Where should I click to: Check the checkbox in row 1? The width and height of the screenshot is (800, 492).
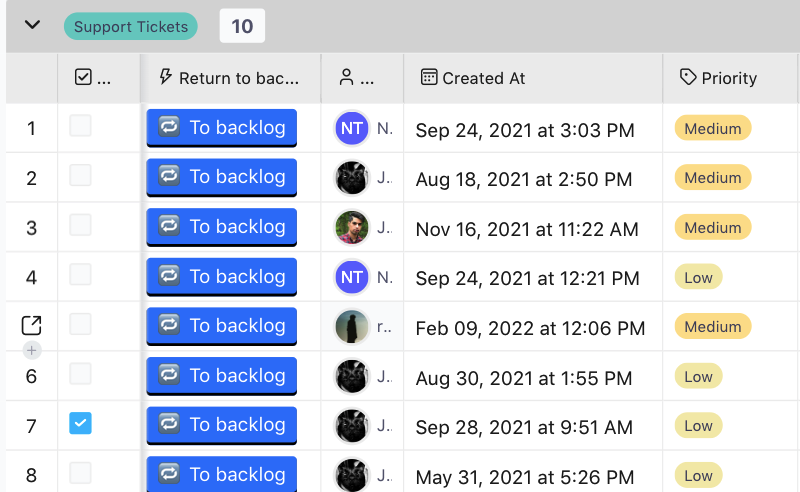coord(80,126)
